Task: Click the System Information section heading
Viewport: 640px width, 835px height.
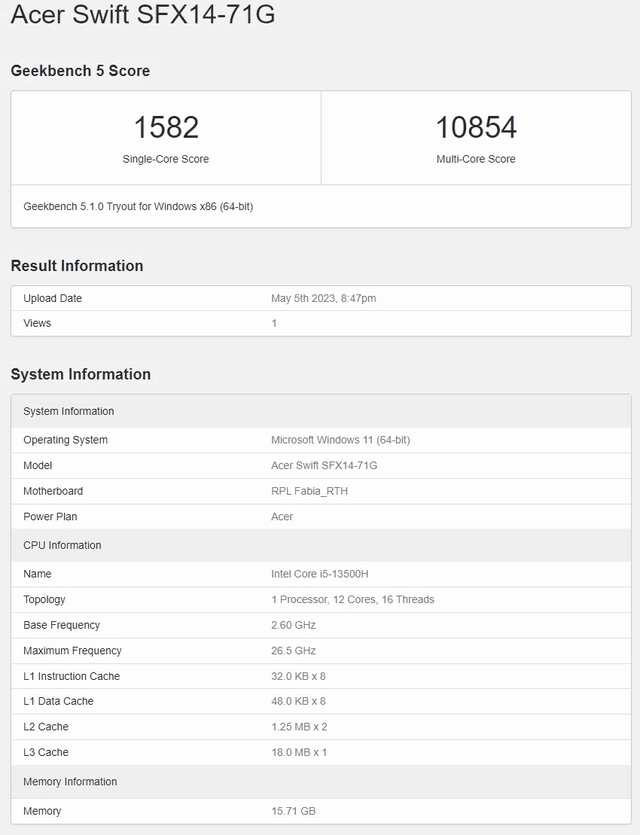Action: point(81,375)
